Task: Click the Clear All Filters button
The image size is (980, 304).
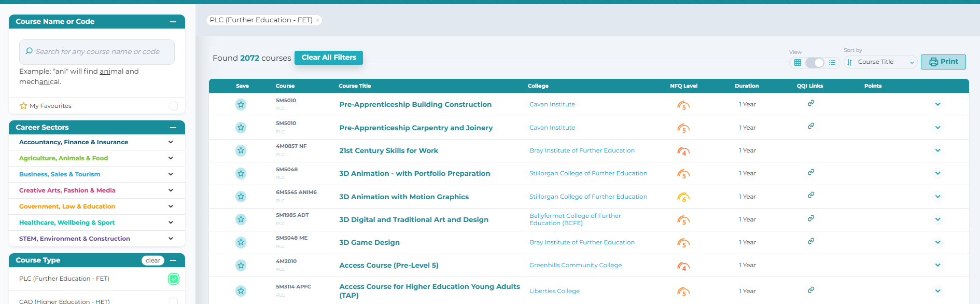Action: click(x=329, y=58)
